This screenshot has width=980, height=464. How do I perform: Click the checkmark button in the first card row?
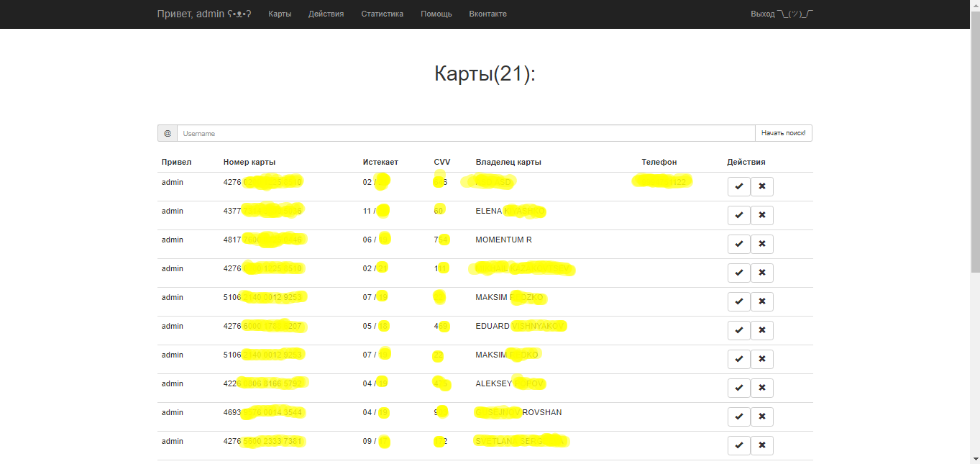click(x=738, y=187)
